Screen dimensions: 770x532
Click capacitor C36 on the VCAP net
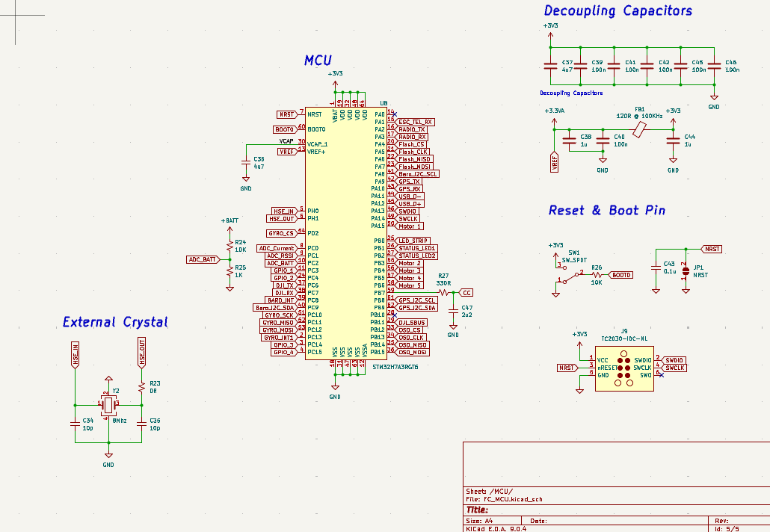[x=246, y=162]
